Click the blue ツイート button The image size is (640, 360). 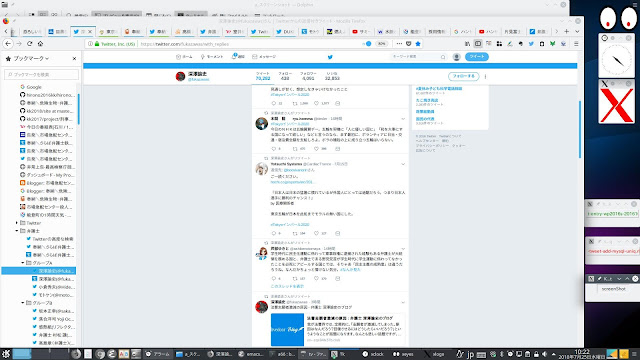click(477, 57)
